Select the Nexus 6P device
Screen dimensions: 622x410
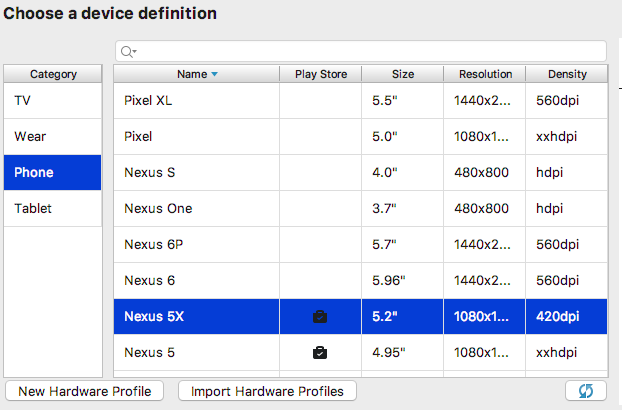(154, 245)
